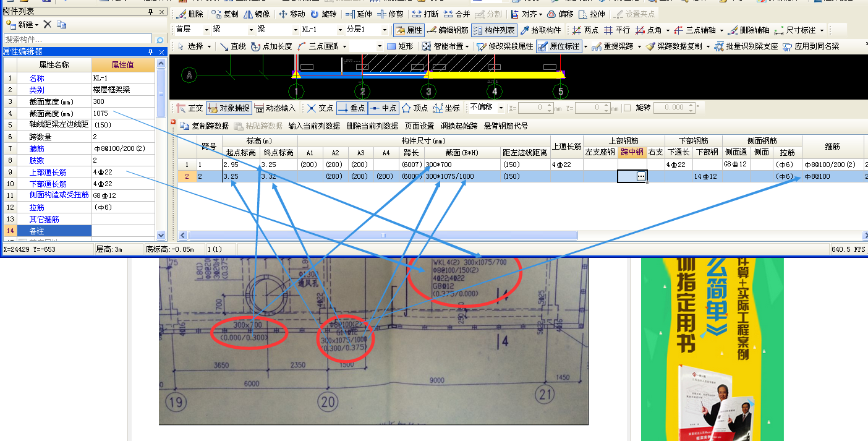868x441 pixels.
Task: Click the 属性值 column header
Action: point(123,64)
